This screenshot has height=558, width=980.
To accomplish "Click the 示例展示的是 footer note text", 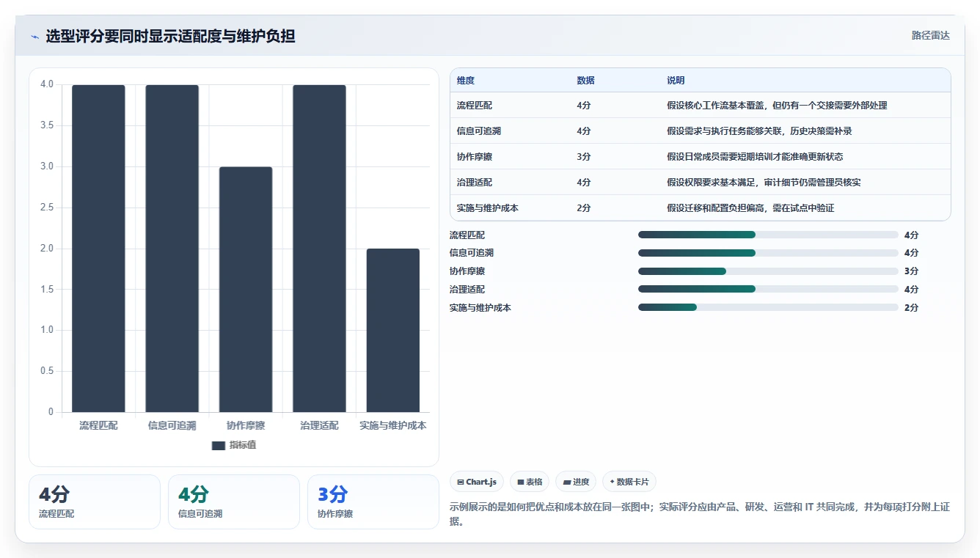I will (700, 513).
